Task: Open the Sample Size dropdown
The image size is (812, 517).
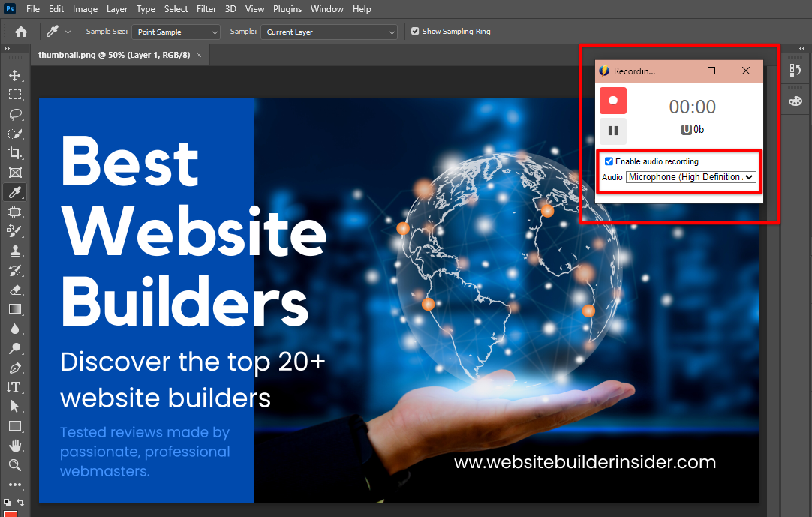Action: (176, 32)
